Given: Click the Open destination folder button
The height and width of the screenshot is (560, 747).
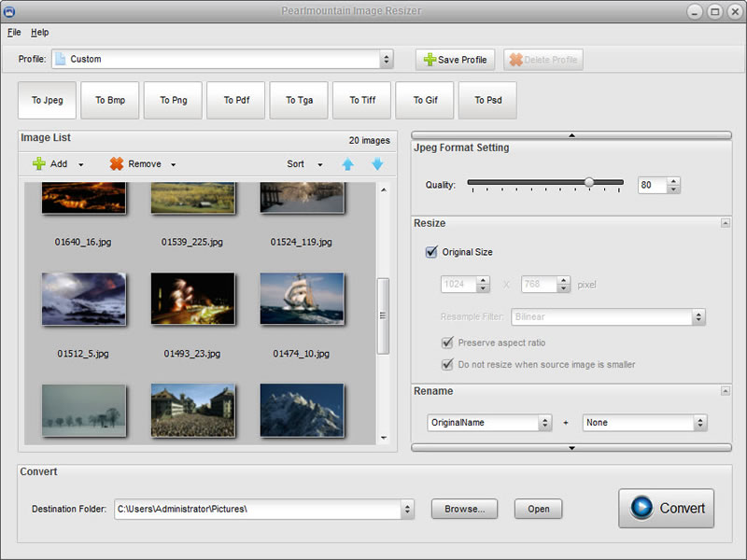Looking at the screenshot, I should click(x=539, y=509).
